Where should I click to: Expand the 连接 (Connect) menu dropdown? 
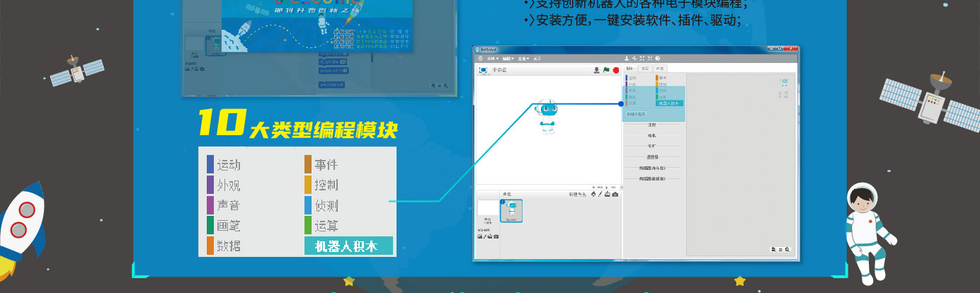[523, 58]
